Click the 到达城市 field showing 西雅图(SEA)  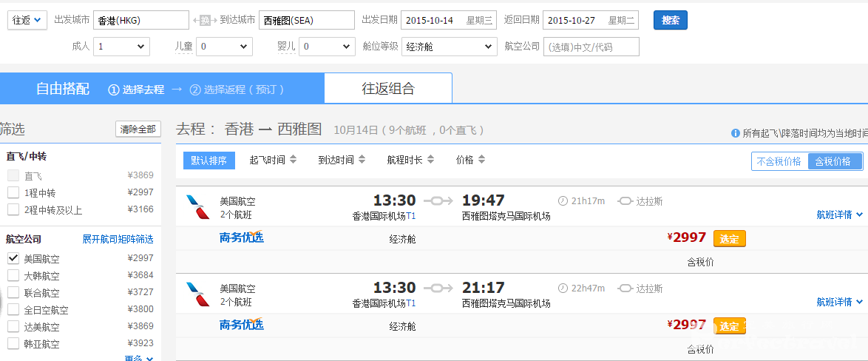click(307, 20)
